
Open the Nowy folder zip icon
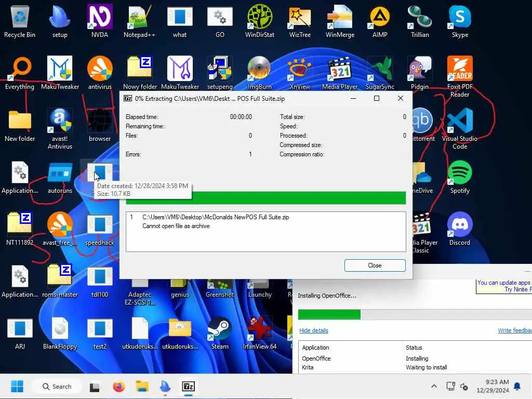tap(140, 73)
